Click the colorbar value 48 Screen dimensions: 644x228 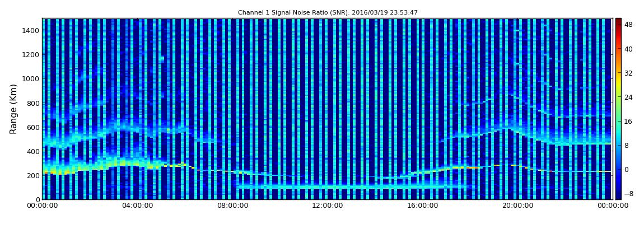[628, 25]
